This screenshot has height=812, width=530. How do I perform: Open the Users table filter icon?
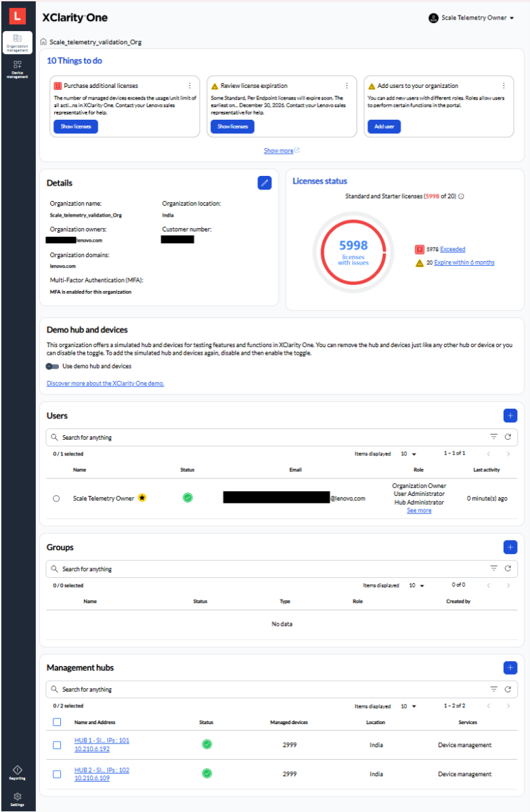(493, 437)
